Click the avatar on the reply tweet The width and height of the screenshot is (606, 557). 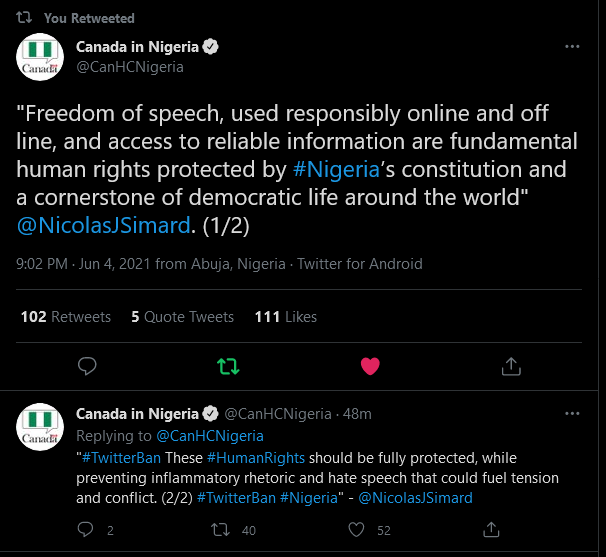[42, 429]
